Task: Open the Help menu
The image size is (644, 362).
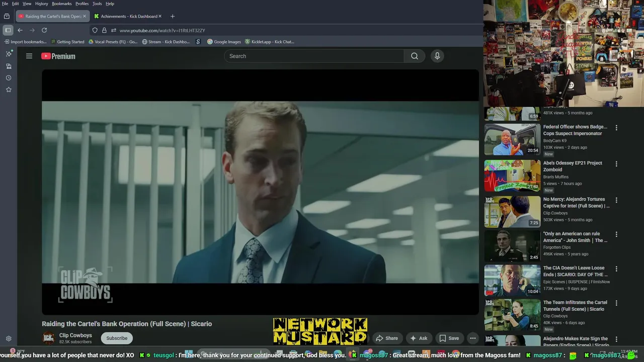Action: (x=110, y=4)
